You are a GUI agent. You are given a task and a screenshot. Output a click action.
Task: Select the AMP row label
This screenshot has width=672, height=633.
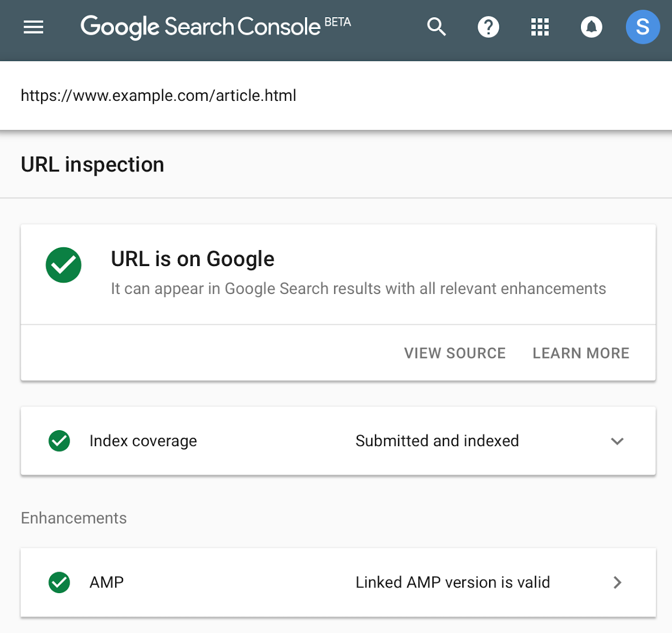click(106, 582)
